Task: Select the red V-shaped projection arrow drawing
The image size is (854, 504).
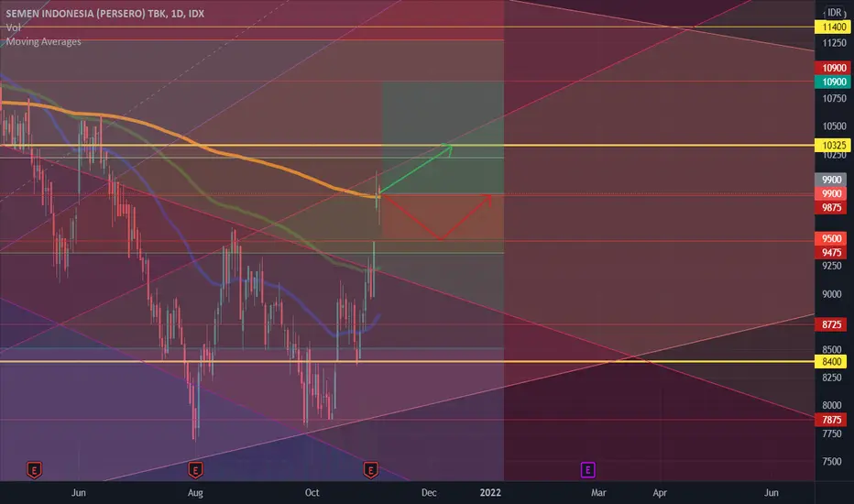Action: pos(436,217)
